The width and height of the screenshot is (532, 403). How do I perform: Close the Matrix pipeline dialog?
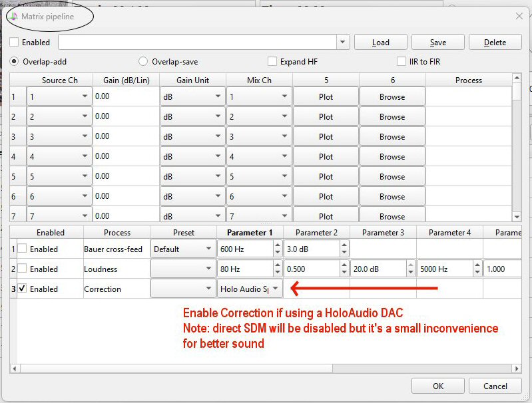point(519,16)
